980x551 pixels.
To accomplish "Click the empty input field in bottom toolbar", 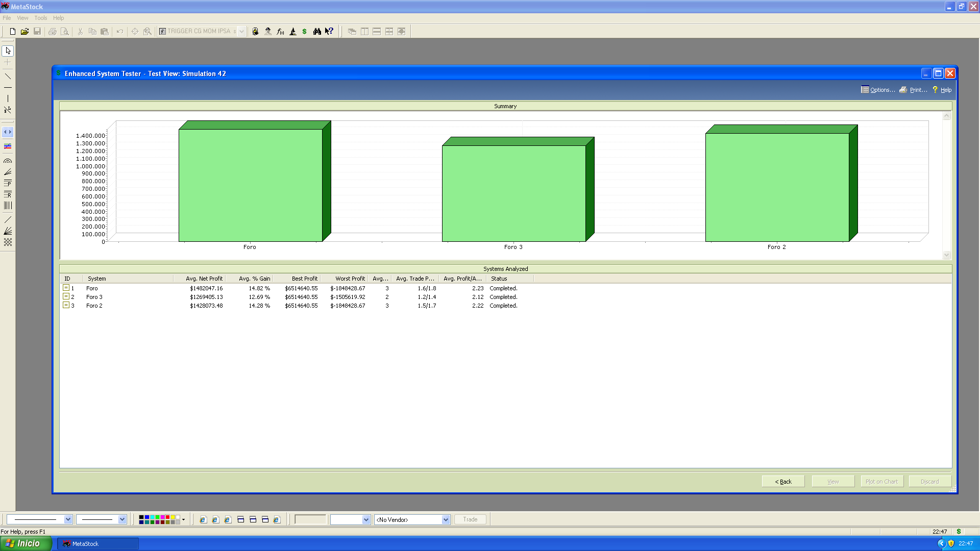I will tap(310, 519).
